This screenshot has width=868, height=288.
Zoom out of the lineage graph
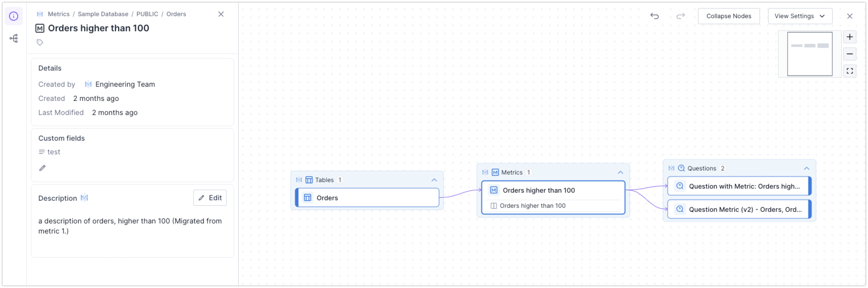[x=850, y=54]
